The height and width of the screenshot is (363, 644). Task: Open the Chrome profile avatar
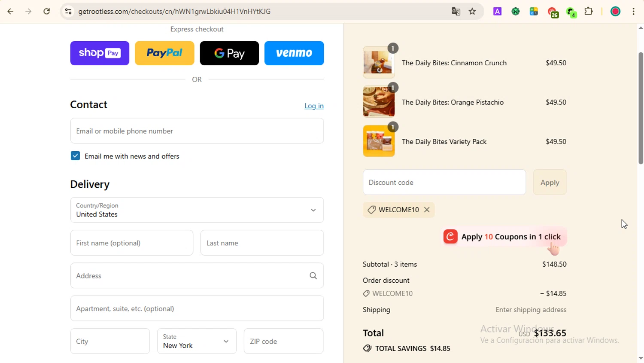click(x=615, y=12)
